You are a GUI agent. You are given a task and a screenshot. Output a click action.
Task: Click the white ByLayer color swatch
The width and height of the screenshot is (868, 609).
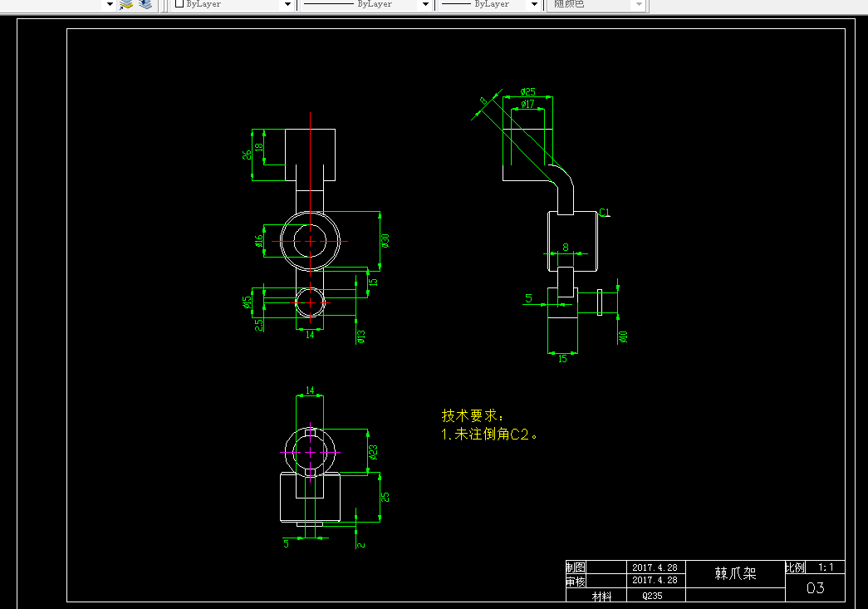[x=179, y=4]
